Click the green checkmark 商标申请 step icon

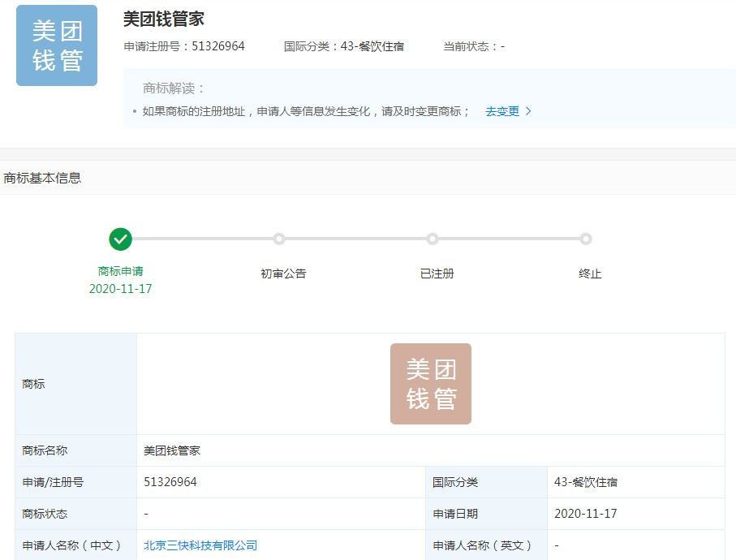121,239
